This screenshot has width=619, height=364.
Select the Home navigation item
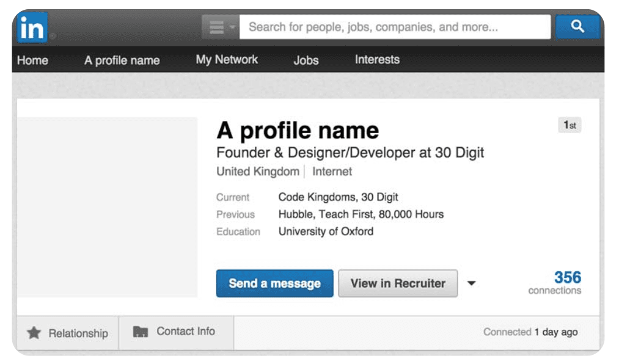point(32,60)
